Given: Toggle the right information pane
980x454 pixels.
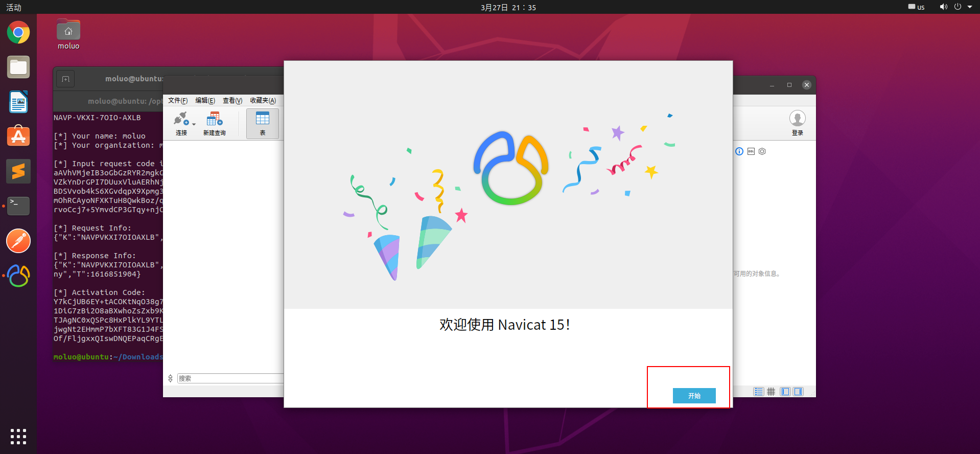Looking at the screenshot, I should click(798, 392).
